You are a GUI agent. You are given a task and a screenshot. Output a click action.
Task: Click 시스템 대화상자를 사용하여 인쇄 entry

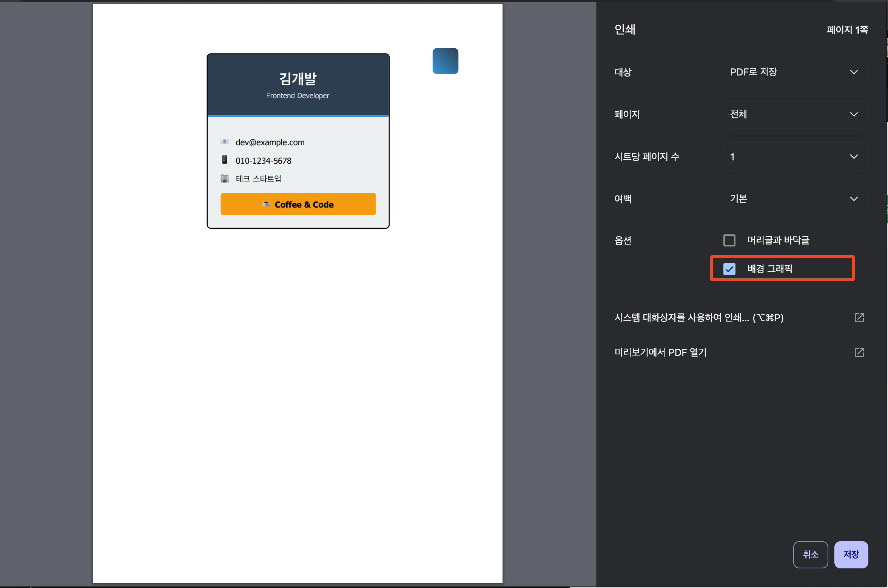698,317
